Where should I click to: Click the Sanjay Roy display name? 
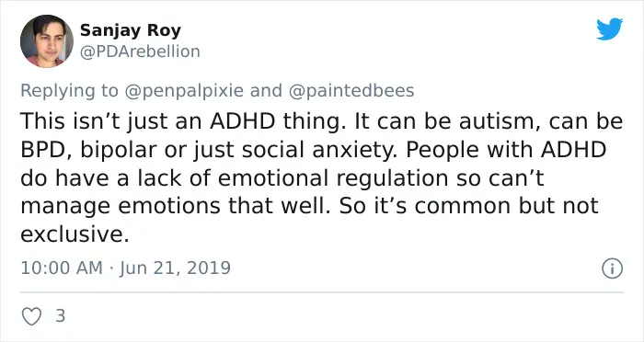[131, 30]
